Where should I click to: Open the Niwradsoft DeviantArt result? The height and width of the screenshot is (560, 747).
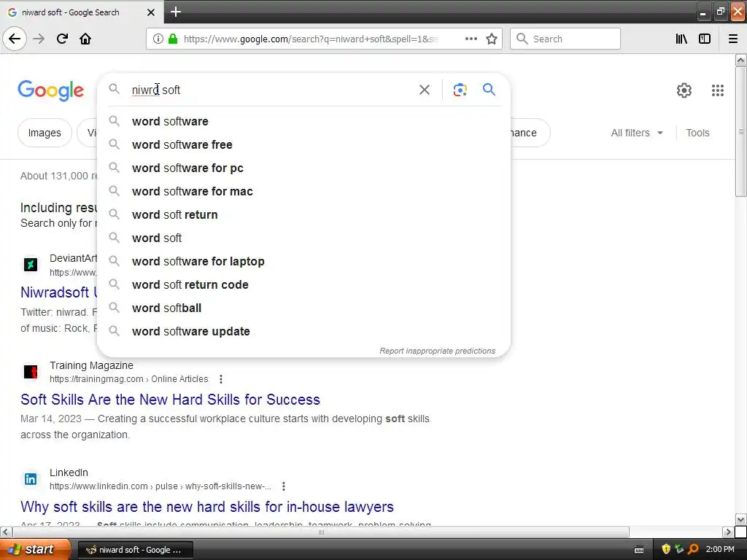click(x=58, y=292)
